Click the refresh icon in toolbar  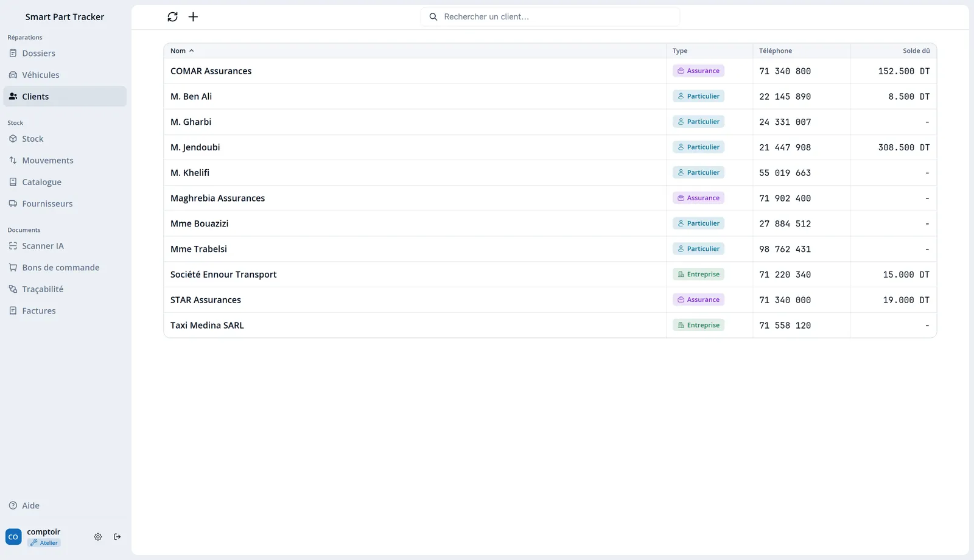pyautogui.click(x=172, y=17)
